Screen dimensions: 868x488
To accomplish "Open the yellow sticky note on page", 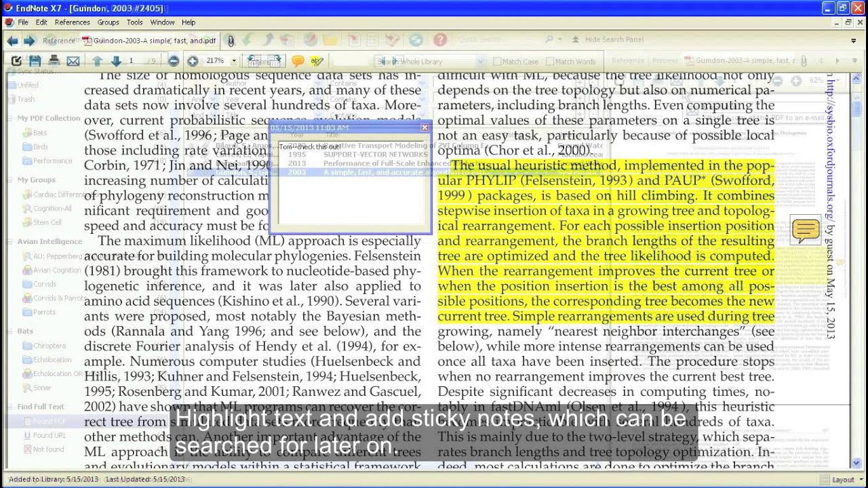I will tap(806, 230).
